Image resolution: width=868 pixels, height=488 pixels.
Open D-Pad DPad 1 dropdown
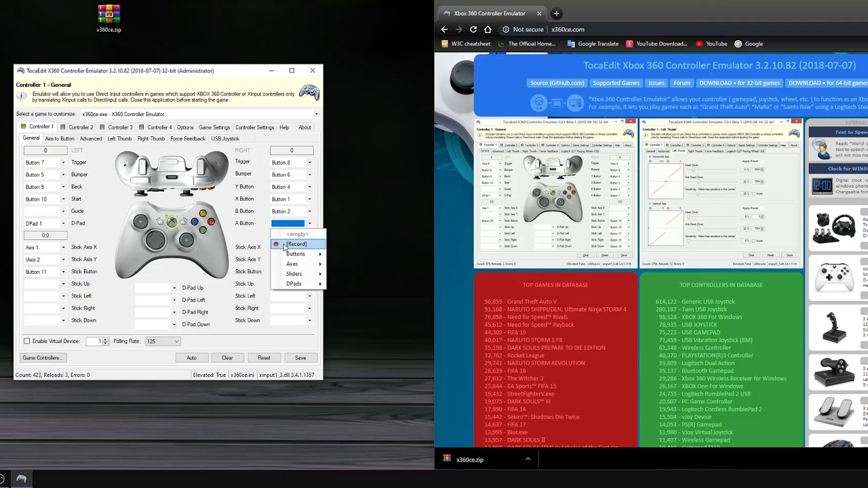pyautogui.click(x=63, y=224)
